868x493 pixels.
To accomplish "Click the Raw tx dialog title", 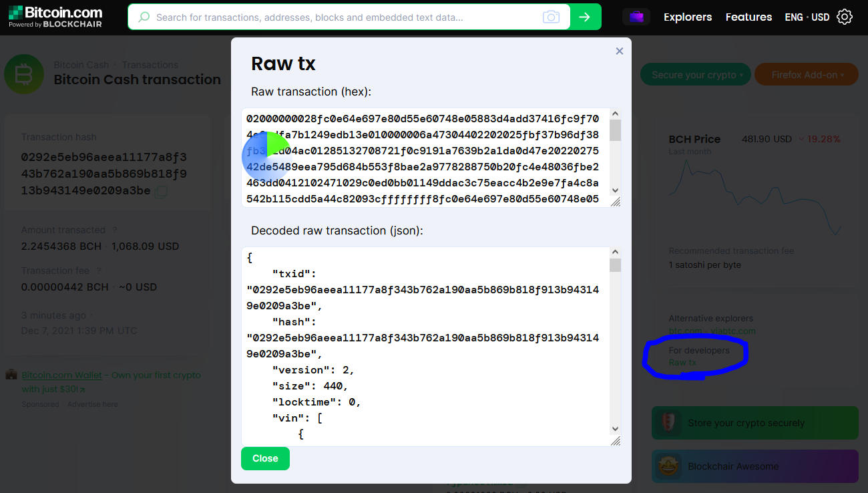I will pos(283,63).
